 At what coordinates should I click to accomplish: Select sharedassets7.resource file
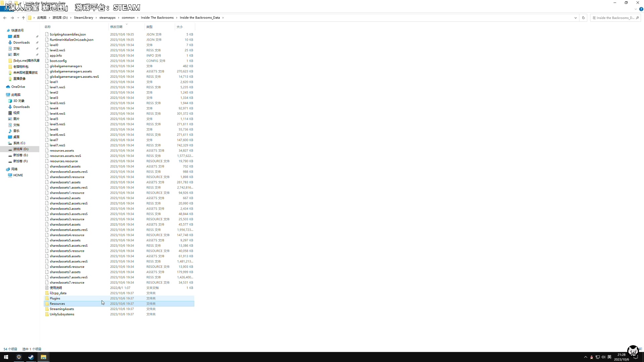click(67, 283)
